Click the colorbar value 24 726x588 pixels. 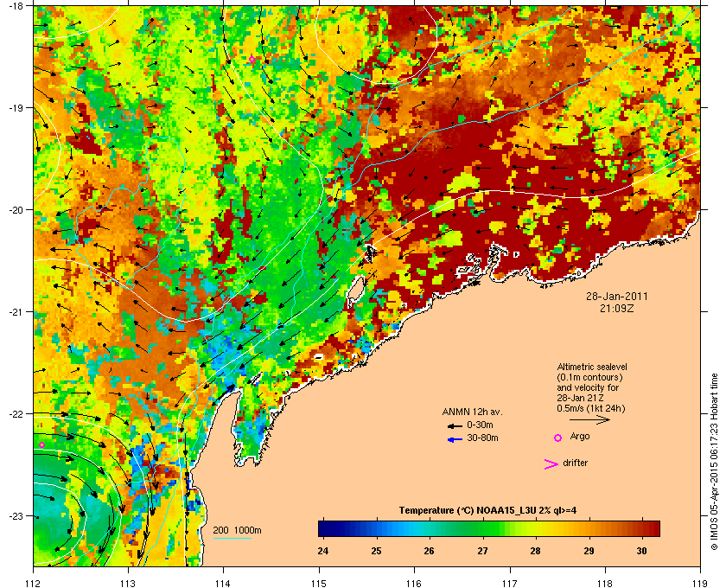coord(322,551)
